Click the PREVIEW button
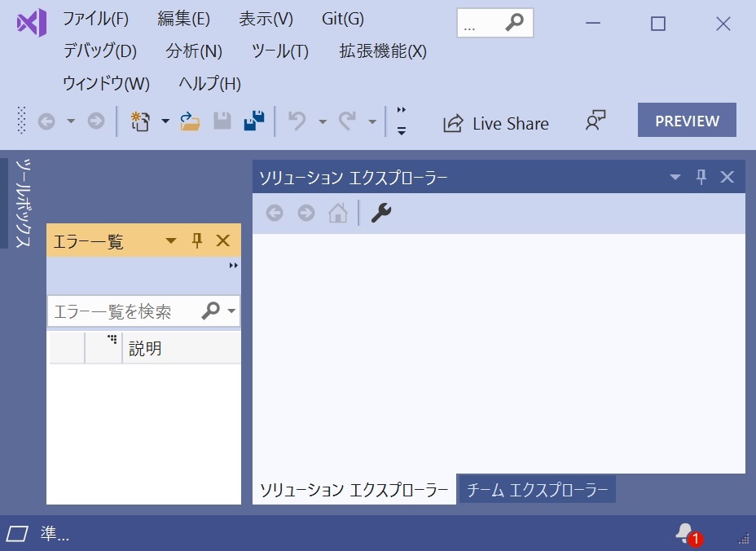Screen dimensions: 756x551 coord(686,120)
